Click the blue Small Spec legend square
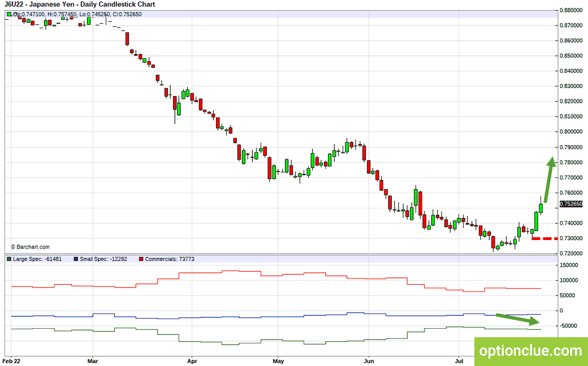The width and height of the screenshot is (588, 366). pos(76,259)
